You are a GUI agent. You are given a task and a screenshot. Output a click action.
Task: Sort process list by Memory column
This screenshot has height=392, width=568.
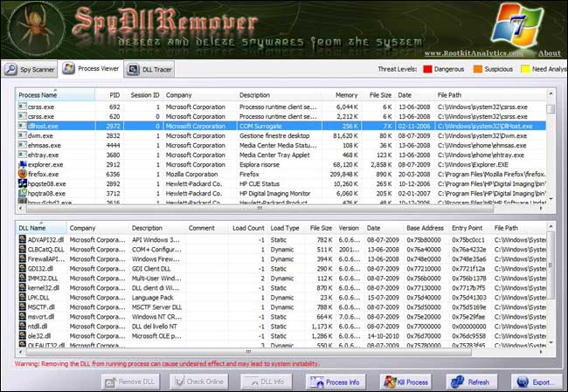[x=341, y=95]
